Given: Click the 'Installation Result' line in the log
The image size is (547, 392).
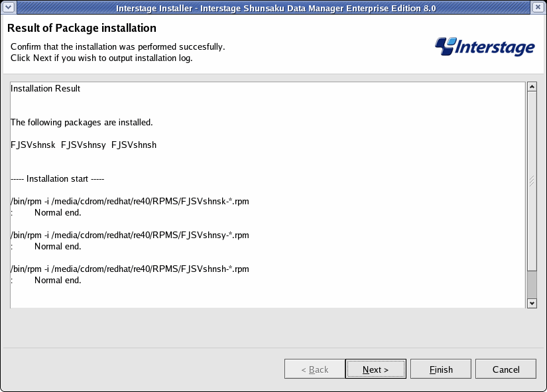Looking at the screenshot, I should [x=45, y=89].
